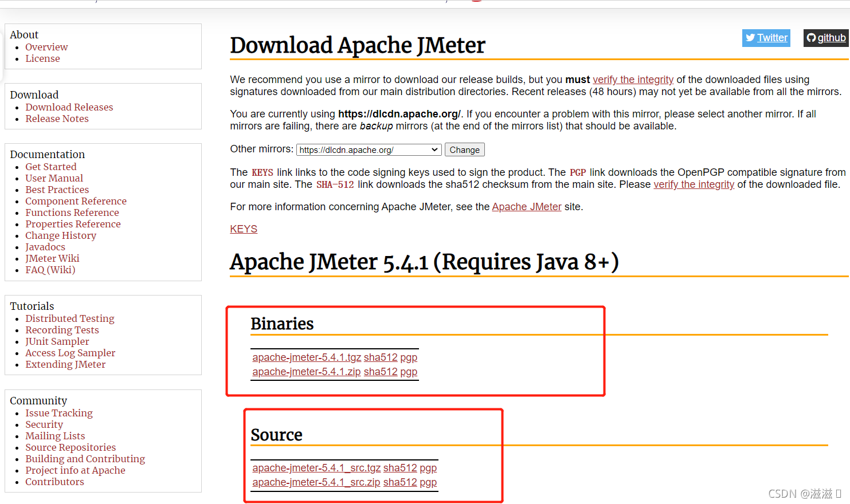Open Javadocs link
Viewport: 850px width, 504px height.
pyautogui.click(x=45, y=247)
